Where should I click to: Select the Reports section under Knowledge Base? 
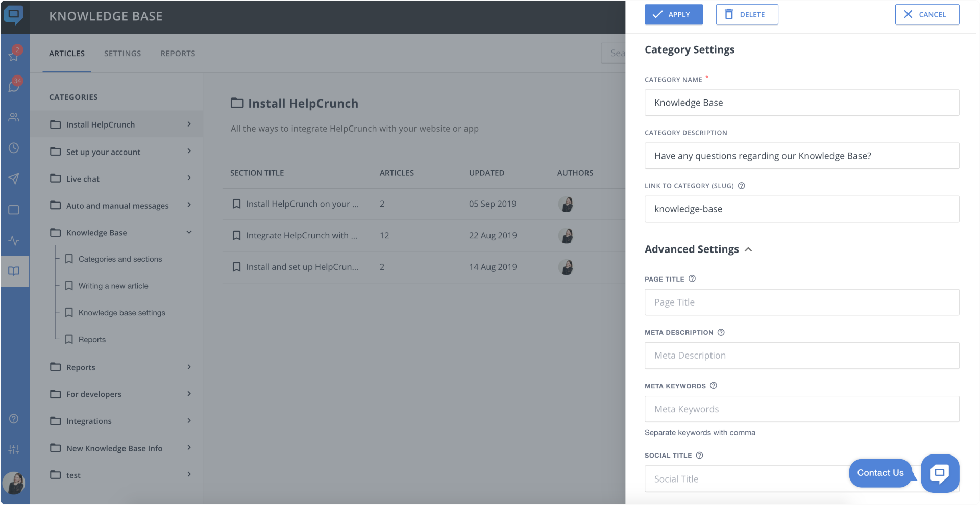click(92, 340)
